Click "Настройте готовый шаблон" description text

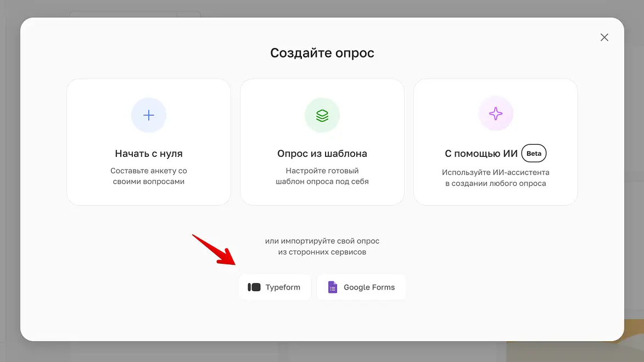(x=322, y=176)
